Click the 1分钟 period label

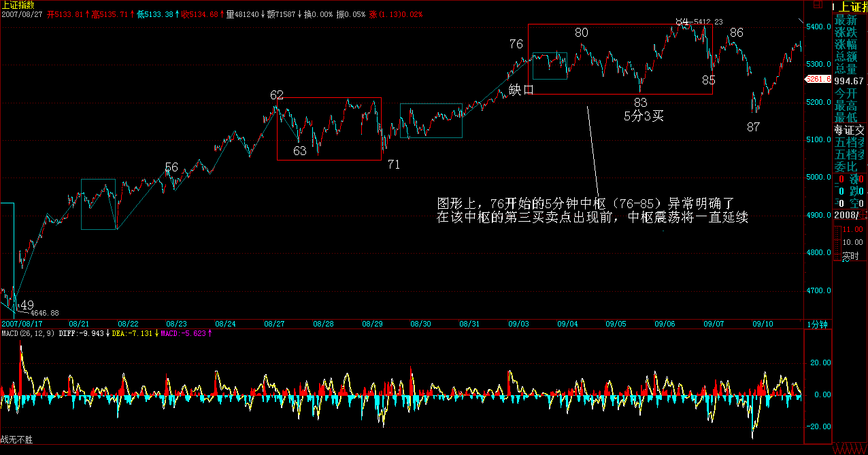818,324
